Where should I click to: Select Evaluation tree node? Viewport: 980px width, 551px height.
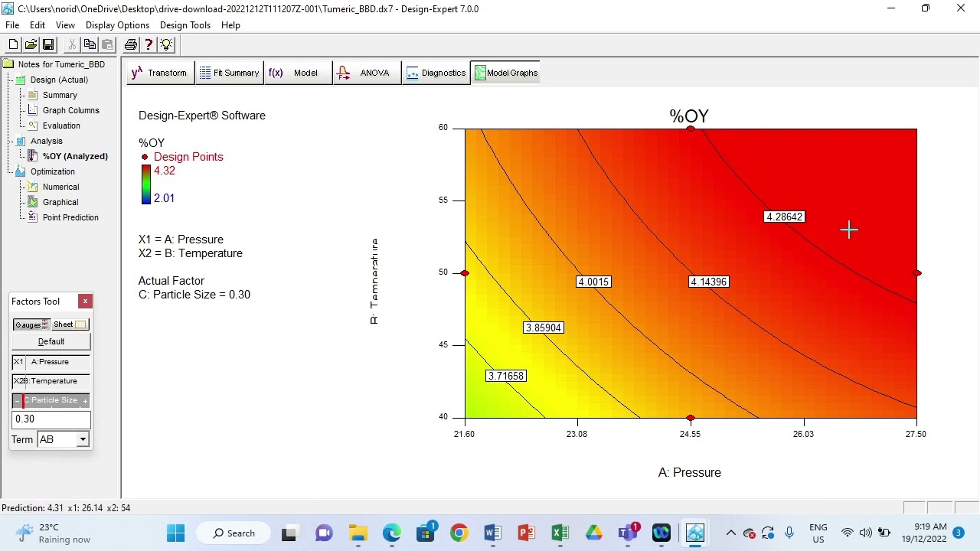point(61,126)
